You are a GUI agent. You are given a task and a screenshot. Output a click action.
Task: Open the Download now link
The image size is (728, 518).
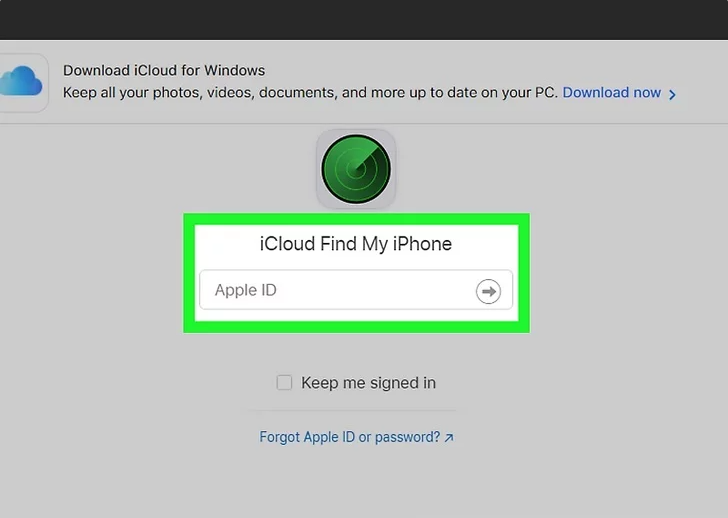[611, 92]
